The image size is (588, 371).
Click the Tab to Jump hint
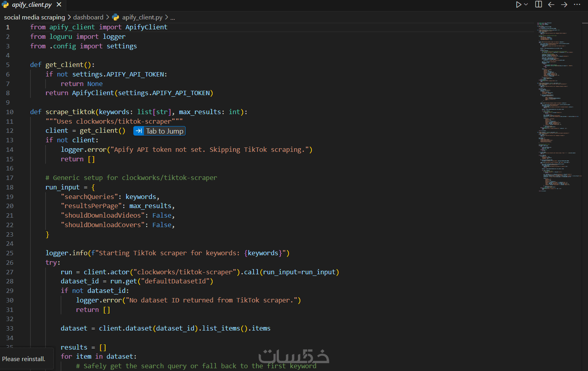click(x=159, y=131)
